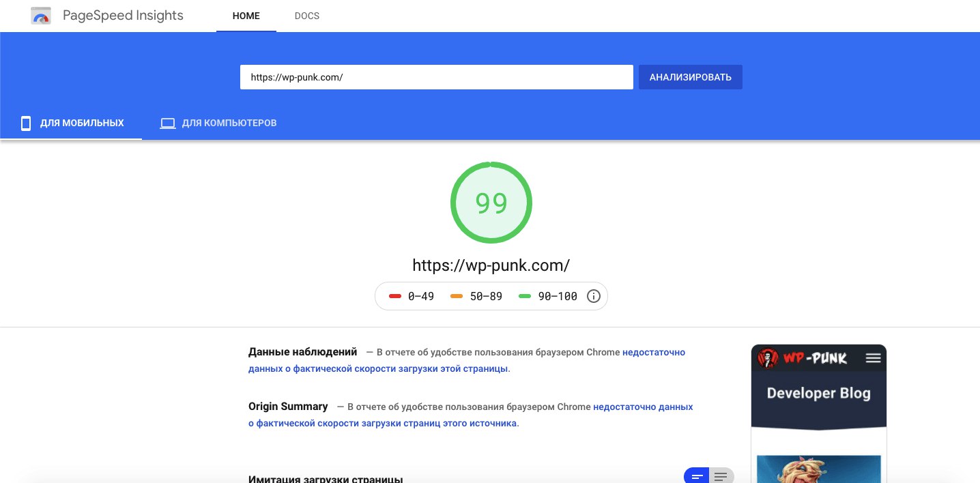
Task: Switch to expanded metrics view toggle
Action: [721, 476]
